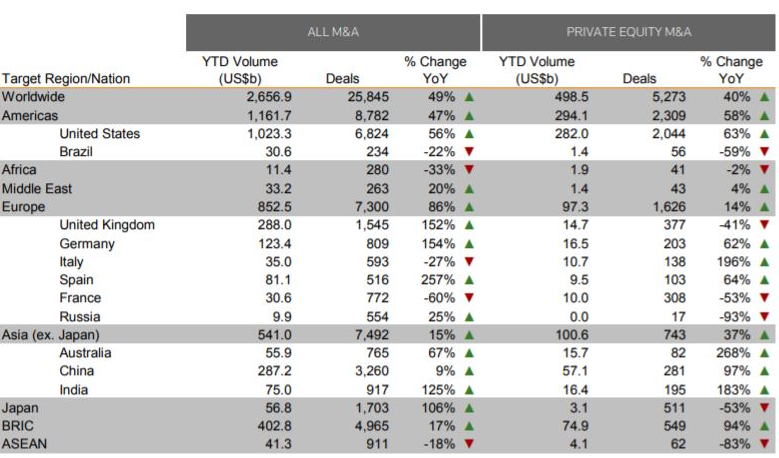Click the Worldwide row label
The height and width of the screenshot is (458, 779).
click(33, 97)
